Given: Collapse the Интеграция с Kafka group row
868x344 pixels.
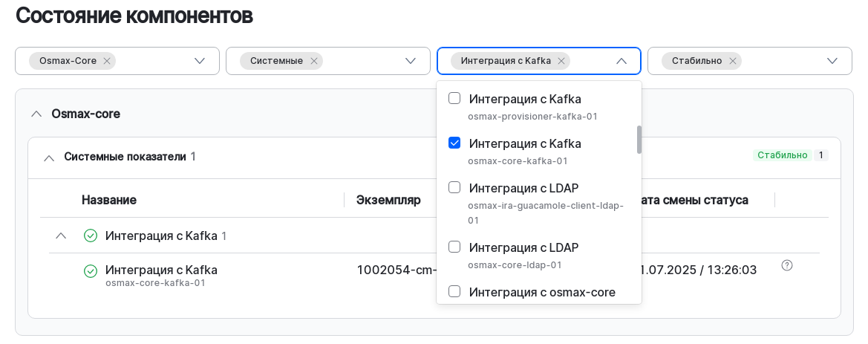Looking at the screenshot, I should (x=62, y=236).
